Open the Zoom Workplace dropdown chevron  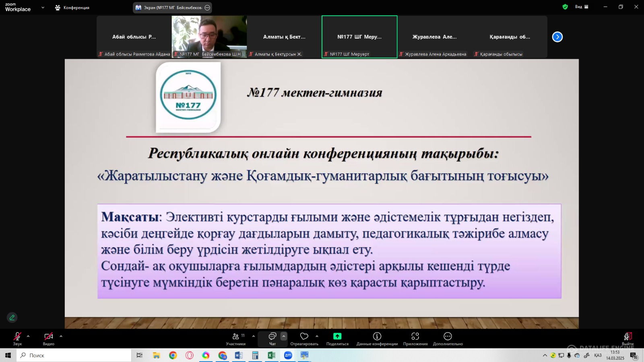point(43,7)
